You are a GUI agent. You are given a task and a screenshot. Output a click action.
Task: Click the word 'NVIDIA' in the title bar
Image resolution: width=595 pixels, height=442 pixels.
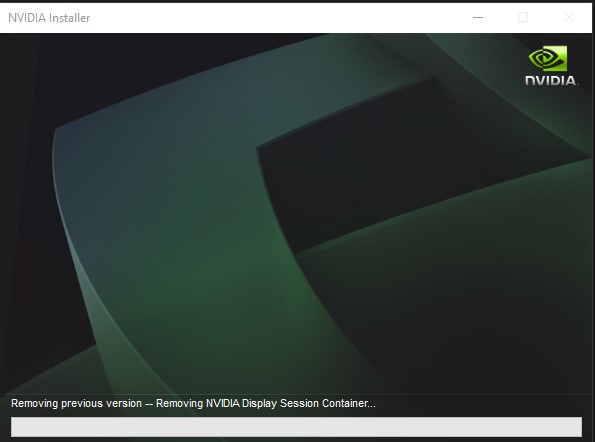(27, 18)
